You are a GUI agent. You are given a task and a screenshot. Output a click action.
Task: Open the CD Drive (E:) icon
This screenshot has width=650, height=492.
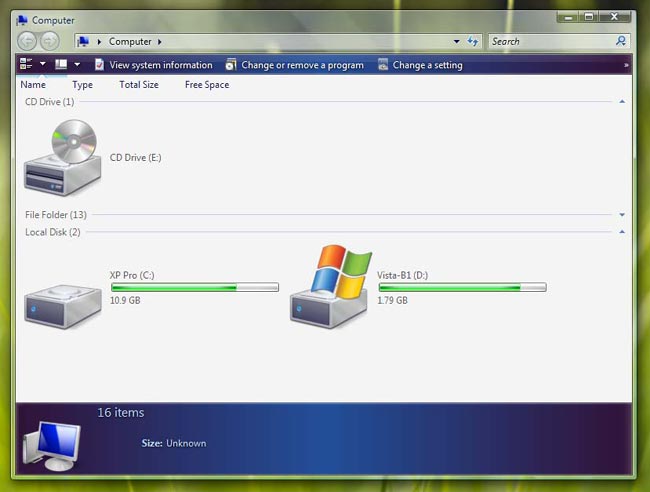click(x=63, y=157)
